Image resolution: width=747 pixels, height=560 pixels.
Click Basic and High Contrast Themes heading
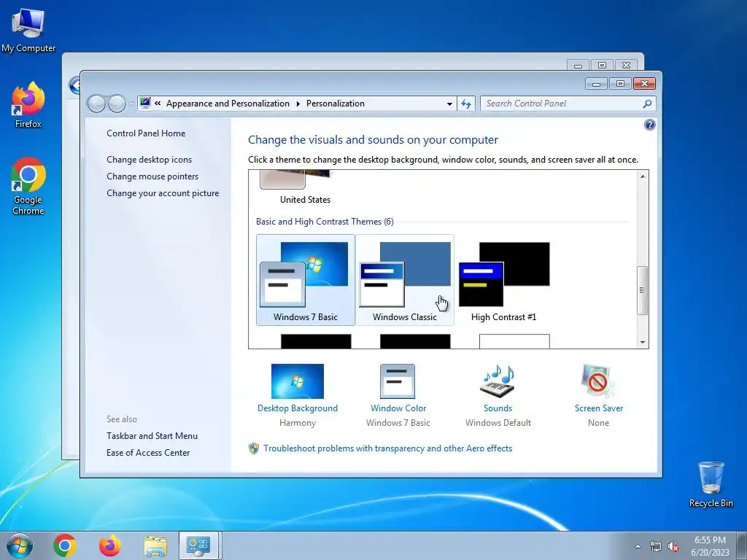coord(325,222)
